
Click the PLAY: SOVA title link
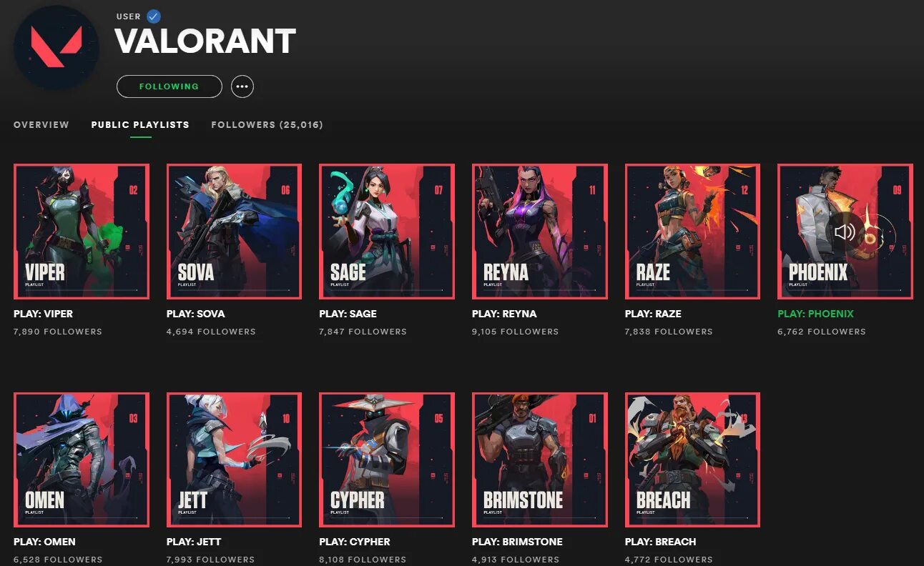pyautogui.click(x=195, y=314)
